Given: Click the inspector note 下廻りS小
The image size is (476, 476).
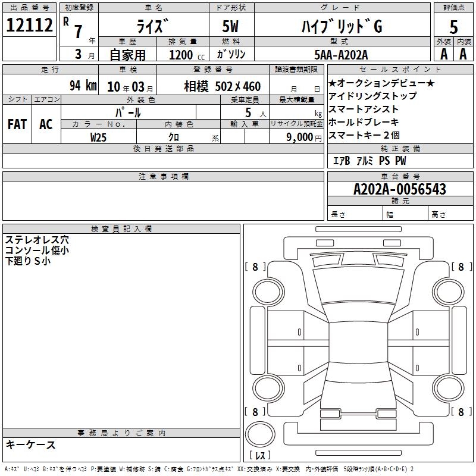Looking at the screenshot, I should pyautogui.click(x=28, y=261).
